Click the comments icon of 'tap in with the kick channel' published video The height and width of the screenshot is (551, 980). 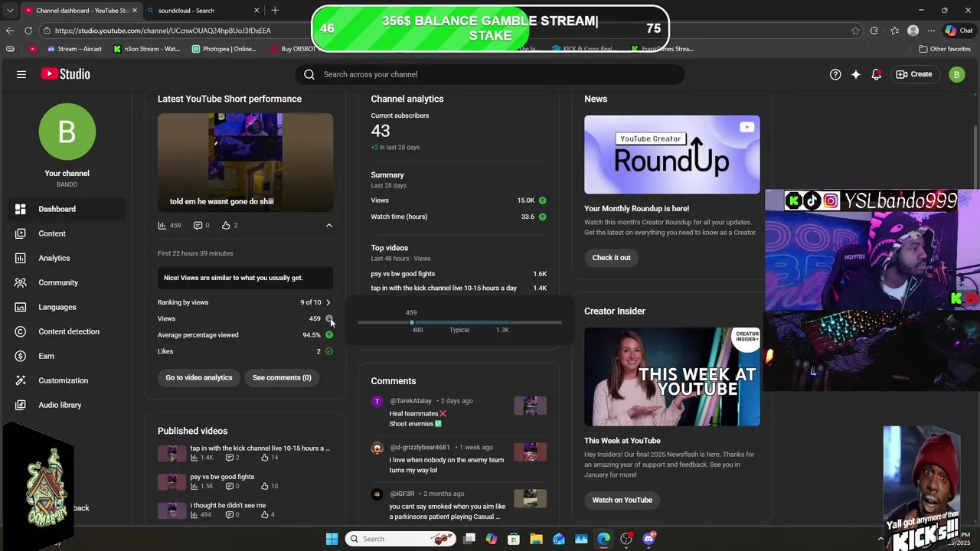point(230,457)
